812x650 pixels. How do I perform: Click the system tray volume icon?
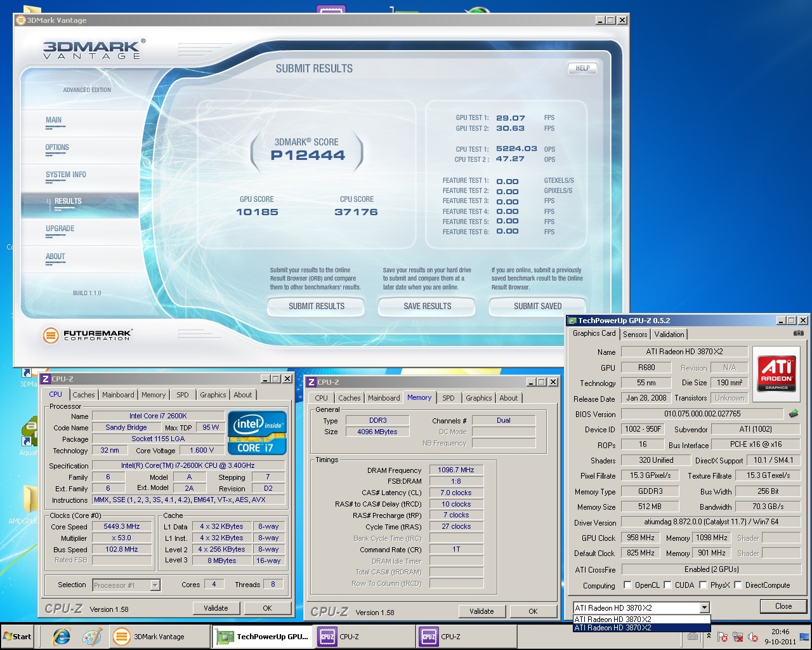click(753, 637)
